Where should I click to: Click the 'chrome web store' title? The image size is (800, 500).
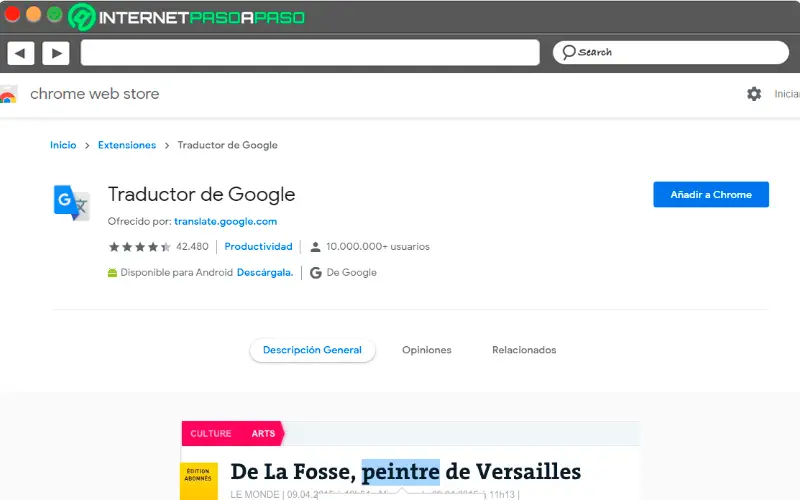(x=95, y=94)
